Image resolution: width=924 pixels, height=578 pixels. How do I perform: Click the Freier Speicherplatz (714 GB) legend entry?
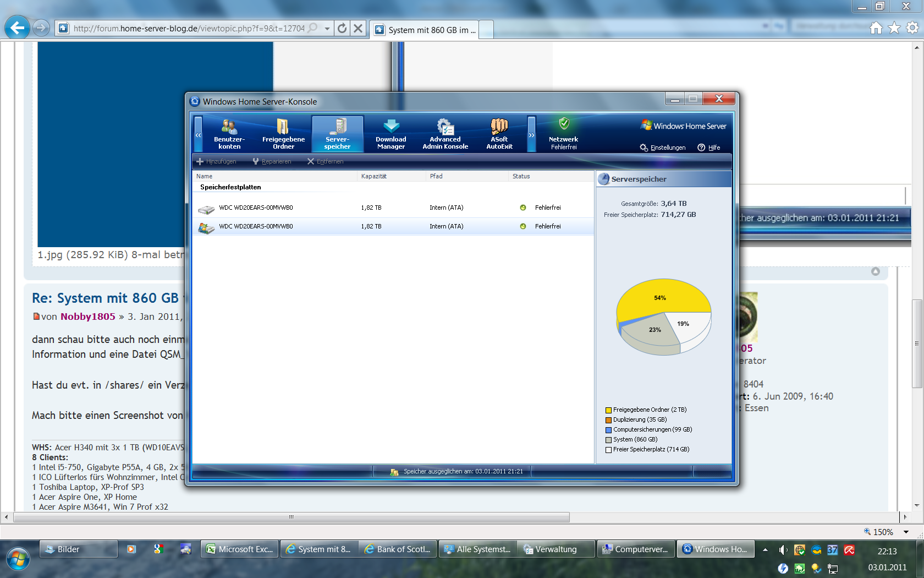click(x=647, y=450)
